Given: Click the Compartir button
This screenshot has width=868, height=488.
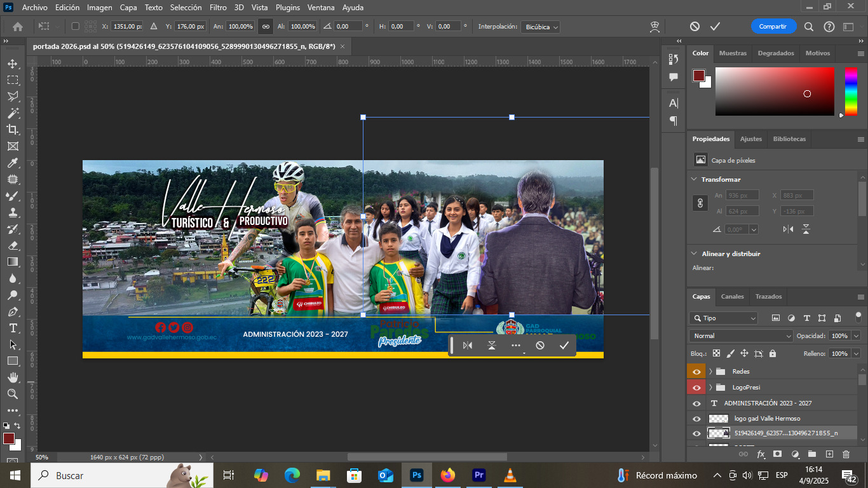Looking at the screenshot, I should point(773,27).
